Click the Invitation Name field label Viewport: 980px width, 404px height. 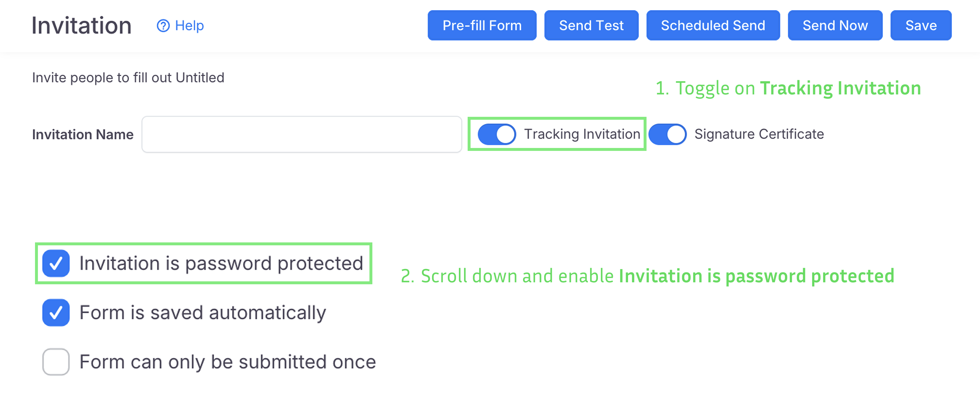tap(83, 134)
